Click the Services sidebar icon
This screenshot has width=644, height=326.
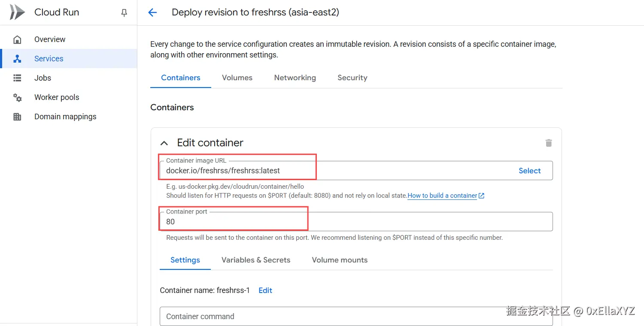[x=17, y=59]
